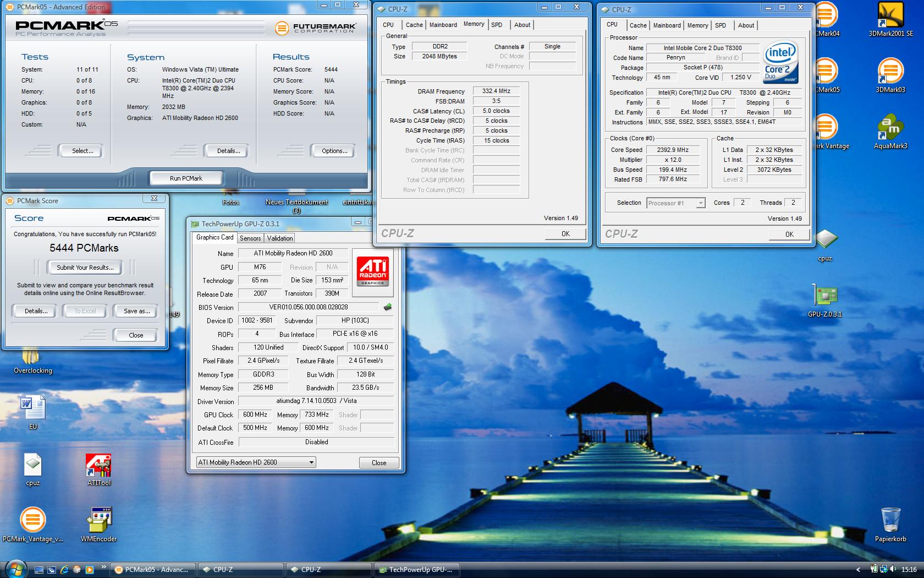The width and height of the screenshot is (924, 578).
Task: Open the PCMark05 desktop shortcut
Action: coord(826,75)
